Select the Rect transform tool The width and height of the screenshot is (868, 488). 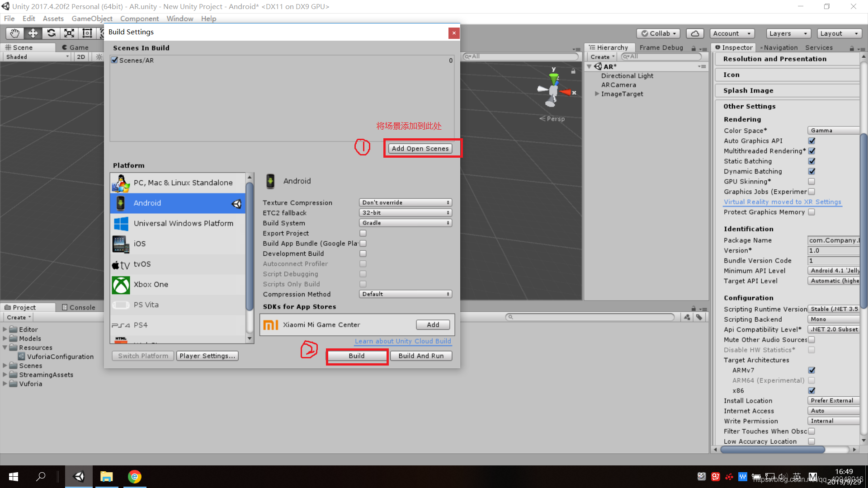point(87,33)
